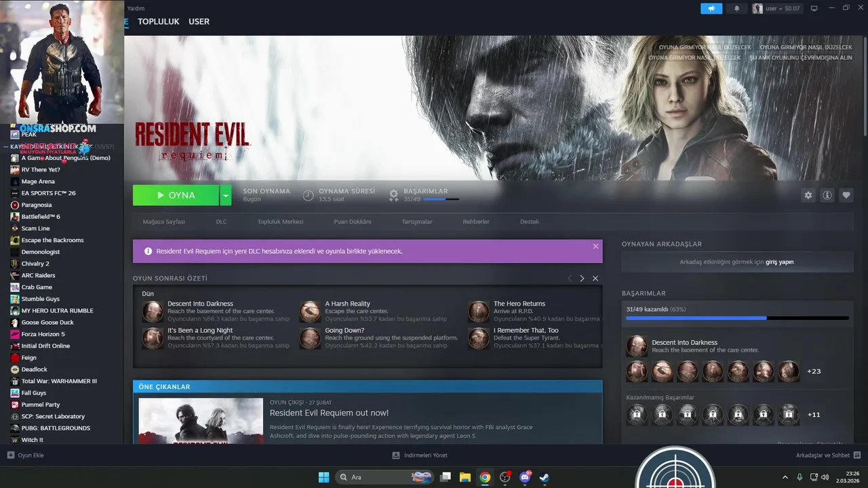This screenshot has height=488, width=868.
Task: Open the notifications bell
Action: tap(736, 9)
